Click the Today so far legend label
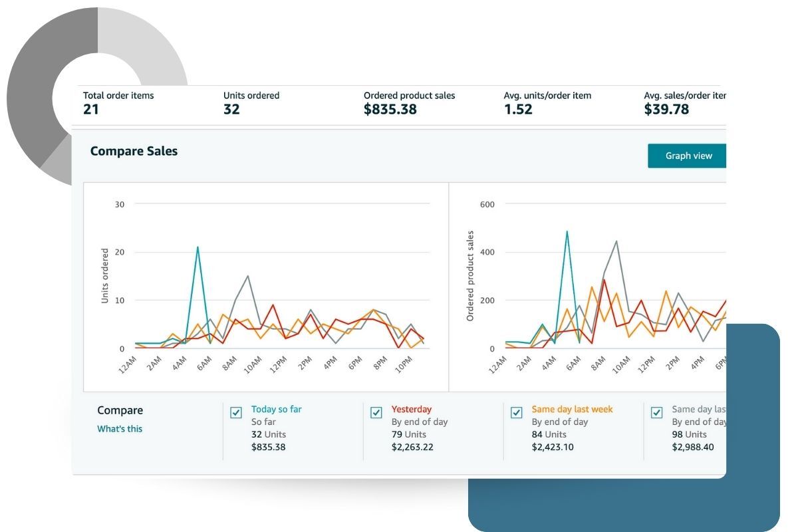Image resolution: width=798 pixels, height=532 pixels. (276, 410)
